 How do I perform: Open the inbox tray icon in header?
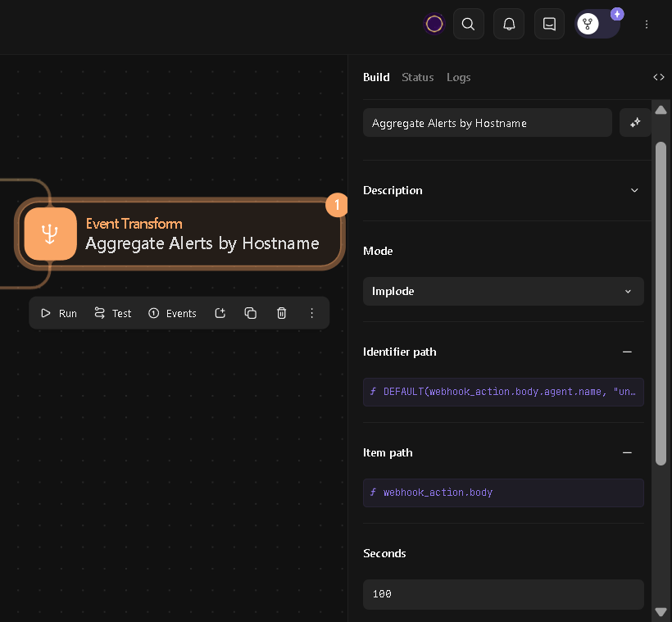(549, 24)
